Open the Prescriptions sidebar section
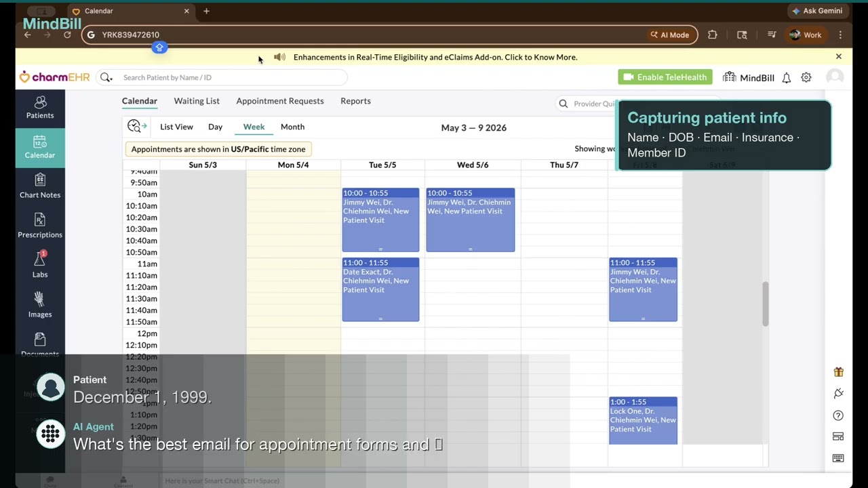This screenshot has height=488, width=868. pos(40,226)
